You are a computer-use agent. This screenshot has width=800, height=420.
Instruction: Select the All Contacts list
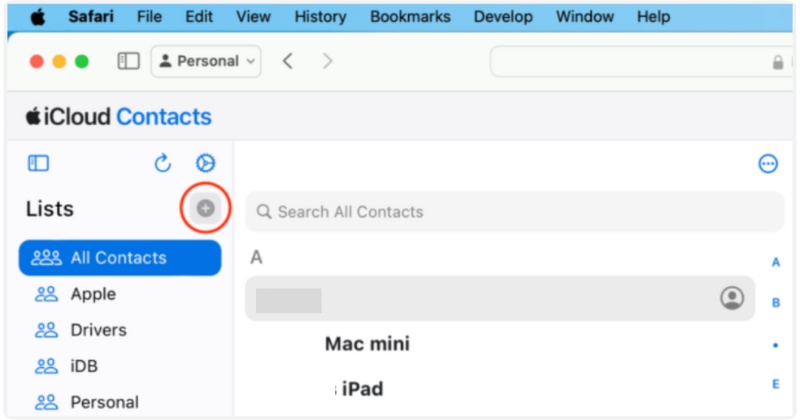click(119, 258)
